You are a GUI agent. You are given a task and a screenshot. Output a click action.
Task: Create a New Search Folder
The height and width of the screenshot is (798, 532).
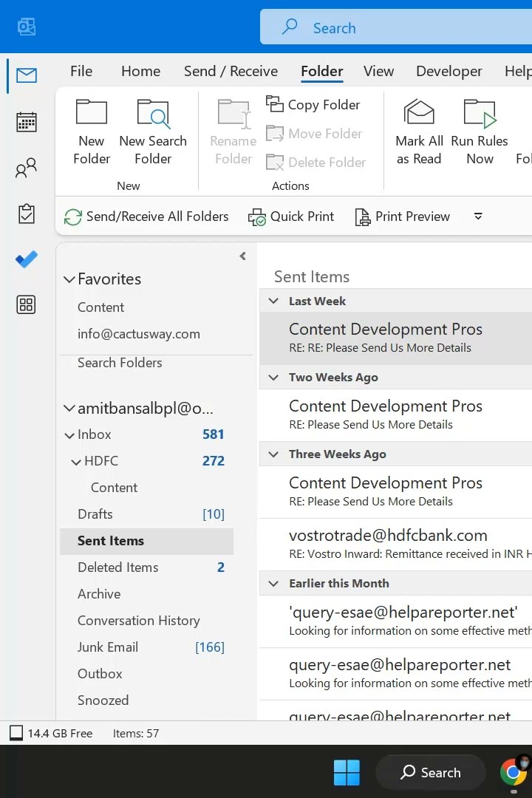point(153,131)
